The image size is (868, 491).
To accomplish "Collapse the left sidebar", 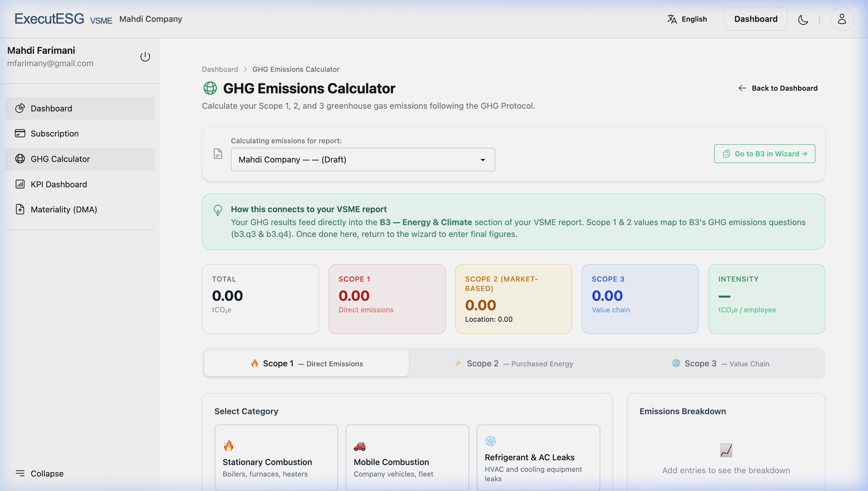I will (39, 473).
